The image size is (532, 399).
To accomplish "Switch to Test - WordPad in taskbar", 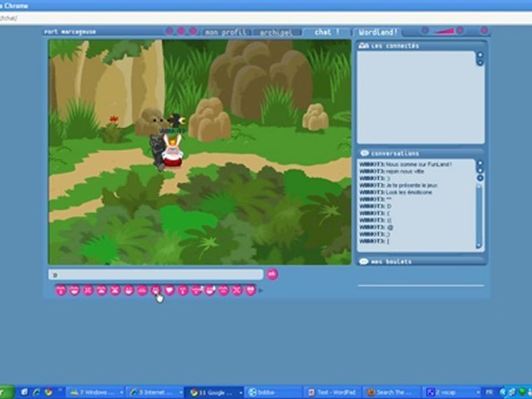I will point(332,392).
